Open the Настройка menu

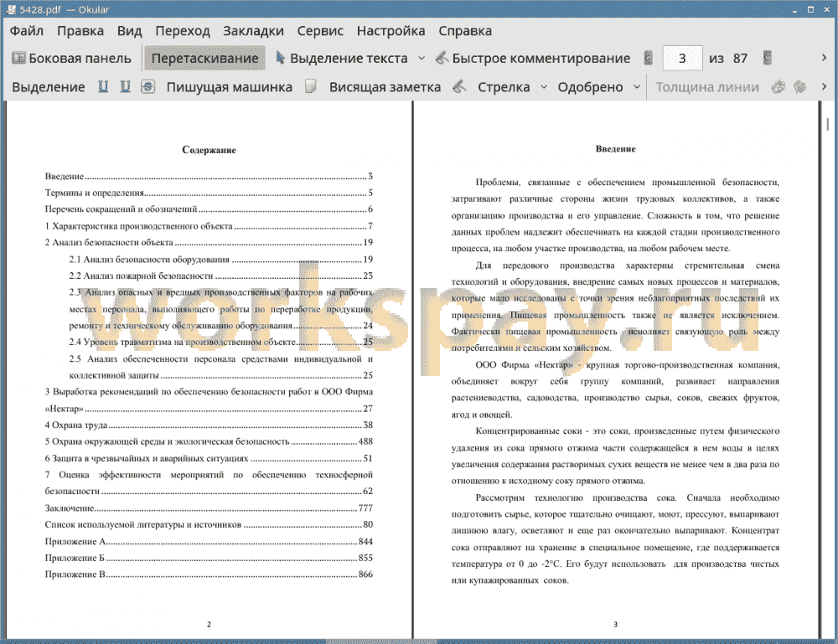[x=391, y=31]
